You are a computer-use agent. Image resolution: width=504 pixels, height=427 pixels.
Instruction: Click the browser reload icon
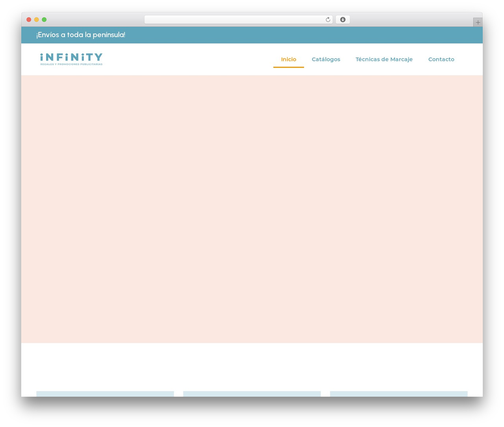pyautogui.click(x=328, y=20)
